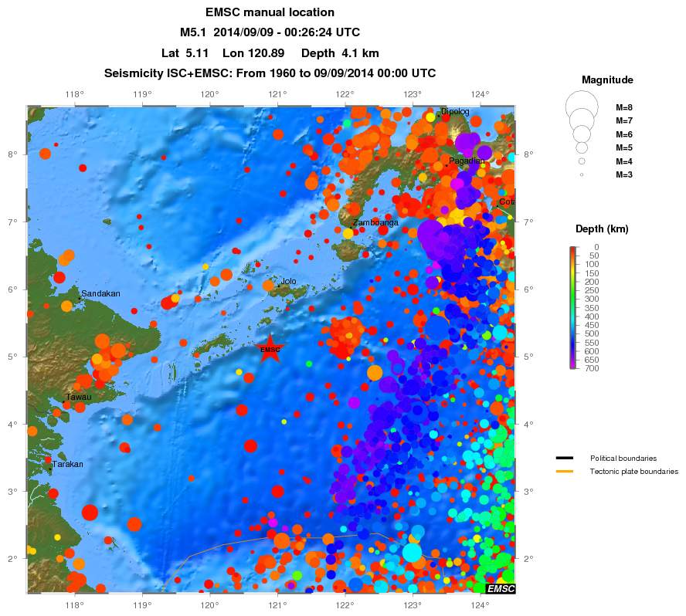Click the 'Depth 4.1 km' value
This screenshot has width=686, height=616.
tap(340, 53)
